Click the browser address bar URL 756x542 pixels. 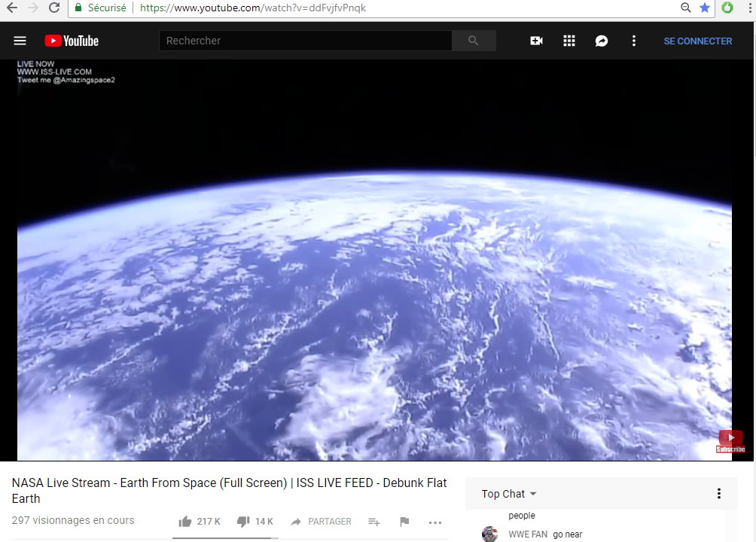click(x=253, y=8)
